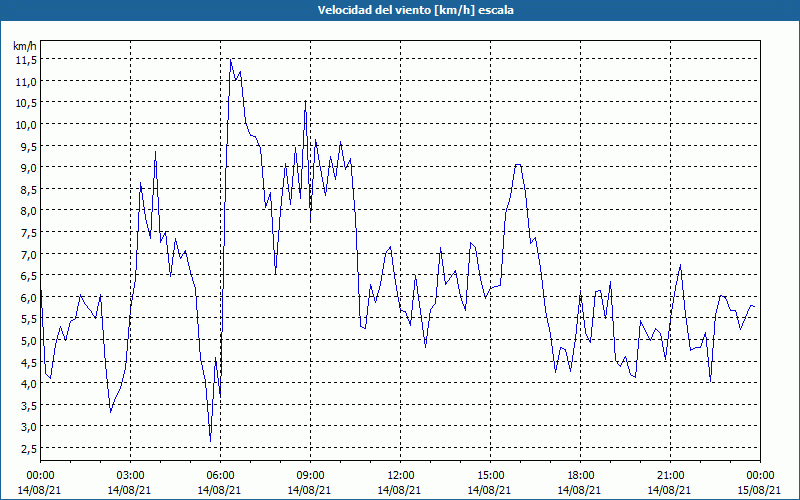Click the 15:00 time axis label
Image resolution: width=800 pixels, height=500 pixels.
[x=490, y=476]
